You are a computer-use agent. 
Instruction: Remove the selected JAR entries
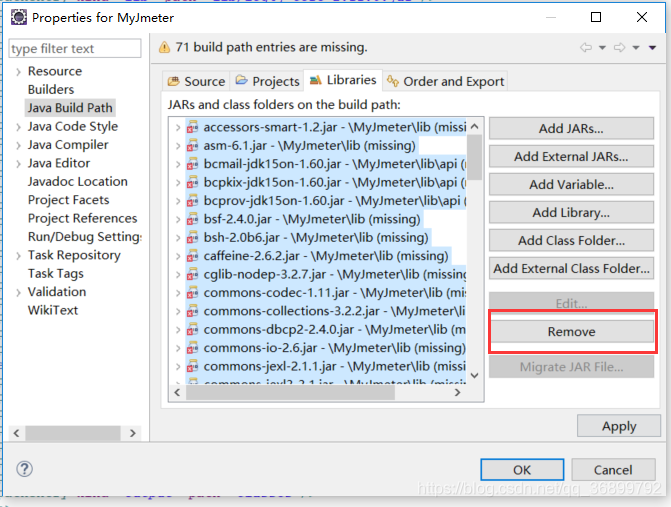(x=571, y=332)
